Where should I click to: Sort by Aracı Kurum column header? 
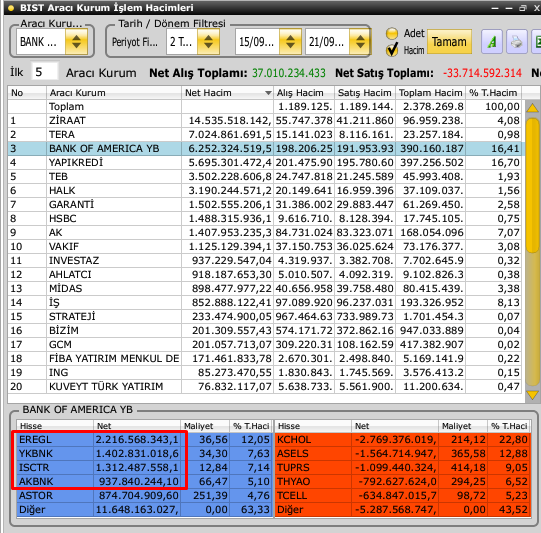(x=114, y=93)
